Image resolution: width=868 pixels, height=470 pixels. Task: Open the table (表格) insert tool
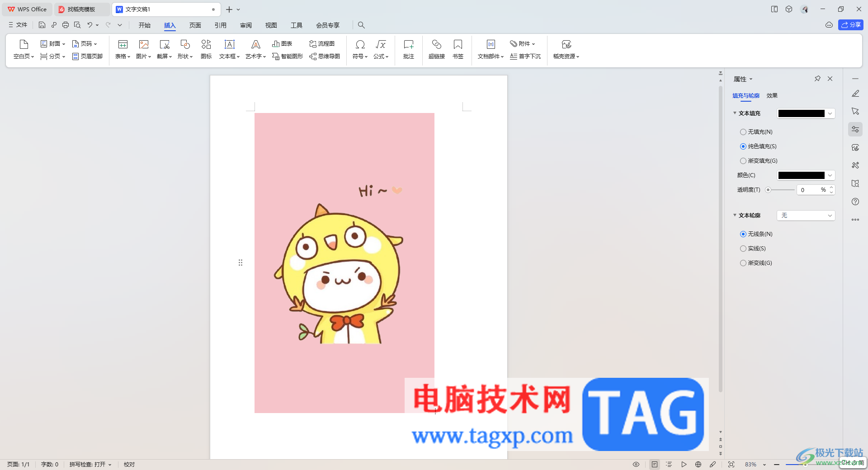click(x=123, y=50)
